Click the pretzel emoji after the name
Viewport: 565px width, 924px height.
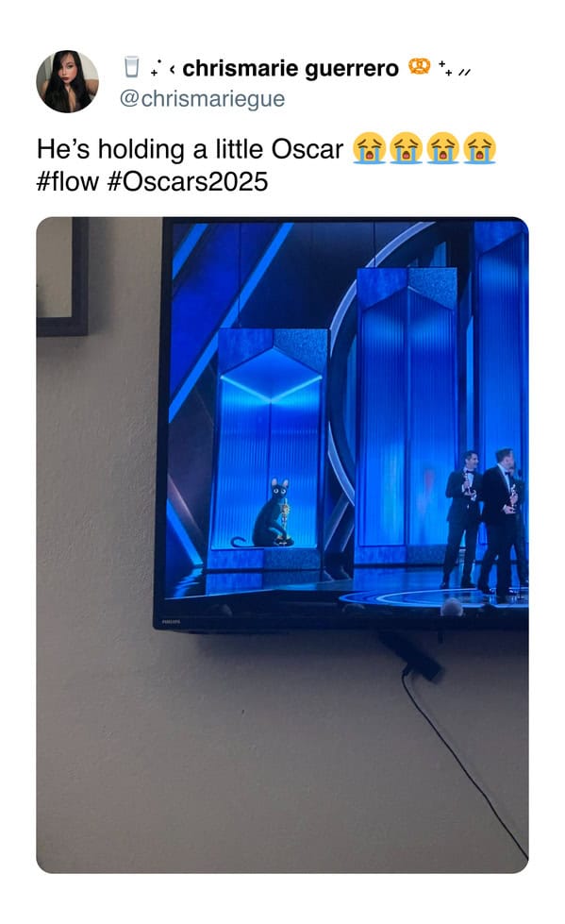tap(419, 66)
